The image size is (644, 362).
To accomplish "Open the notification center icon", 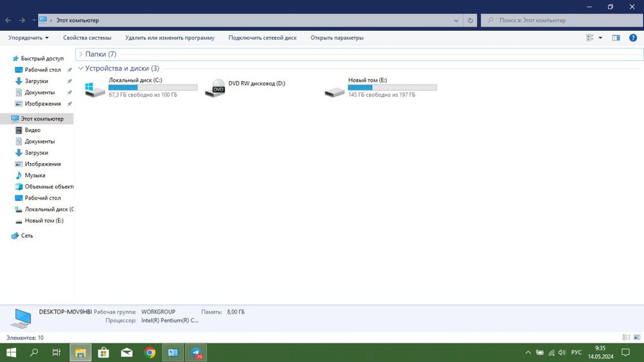I will [x=625, y=352].
